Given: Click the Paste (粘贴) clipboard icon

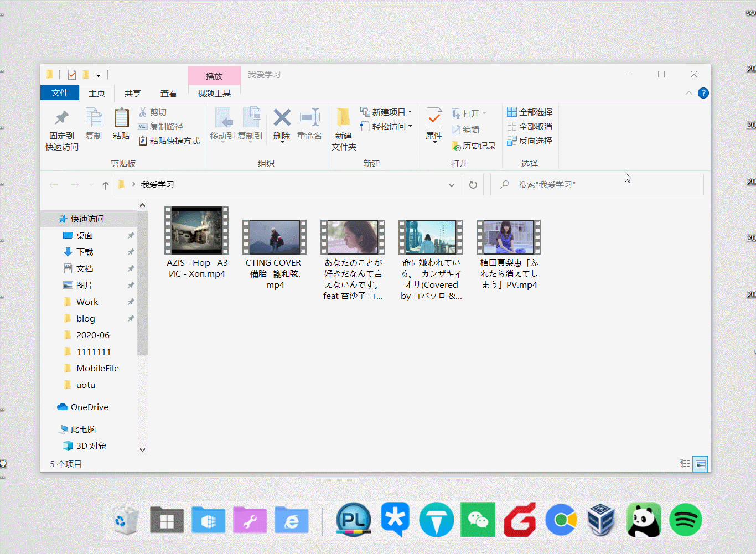Looking at the screenshot, I should click(x=121, y=118).
